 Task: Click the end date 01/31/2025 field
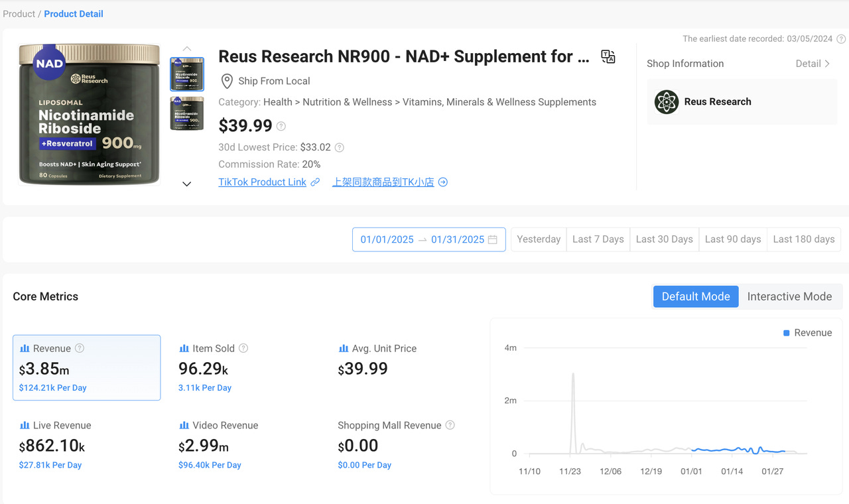pos(458,239)
